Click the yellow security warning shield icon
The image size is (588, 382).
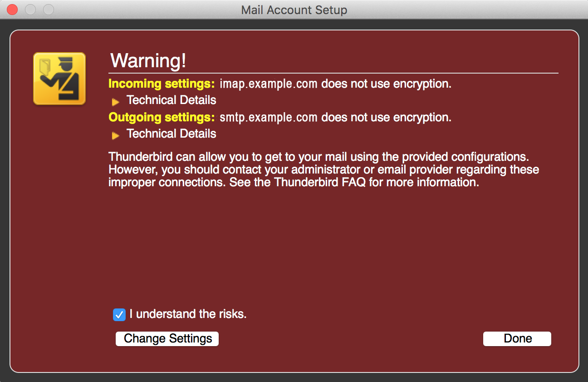58,78
